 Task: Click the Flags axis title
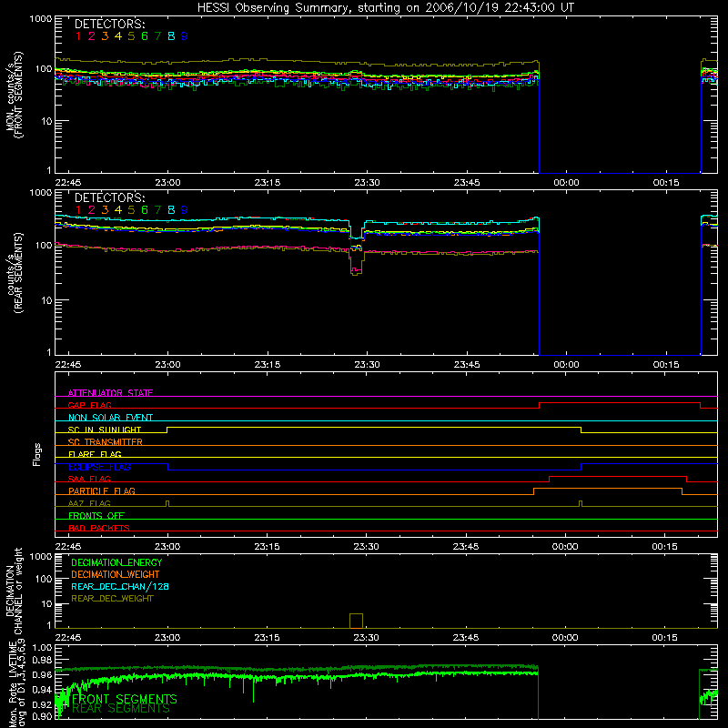click(37, 454)
